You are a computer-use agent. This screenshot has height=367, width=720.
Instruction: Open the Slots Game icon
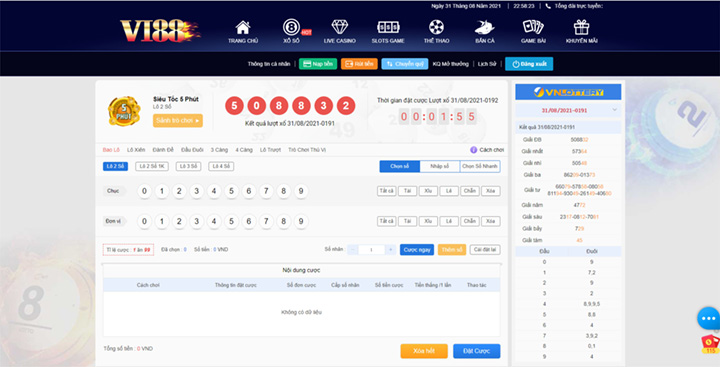click(388, 28)
